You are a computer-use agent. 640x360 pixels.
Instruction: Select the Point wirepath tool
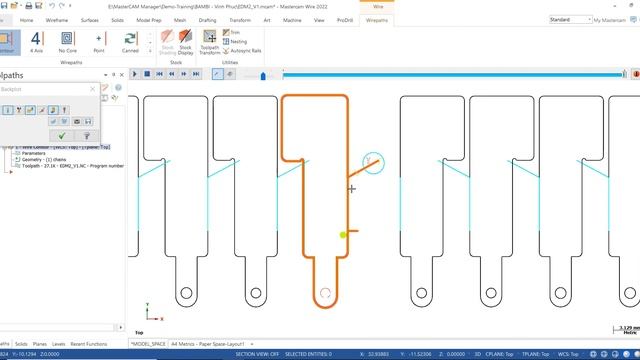(x=99, y=42)
